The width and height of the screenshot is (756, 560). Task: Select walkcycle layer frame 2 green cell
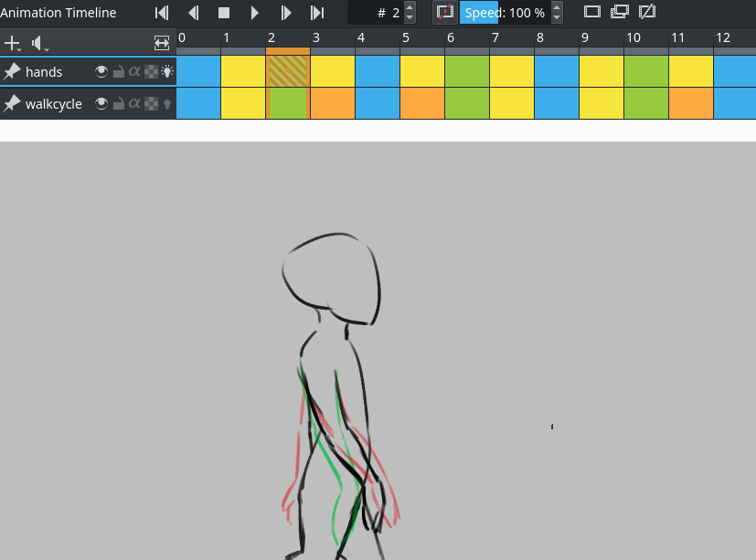point(288,103)
